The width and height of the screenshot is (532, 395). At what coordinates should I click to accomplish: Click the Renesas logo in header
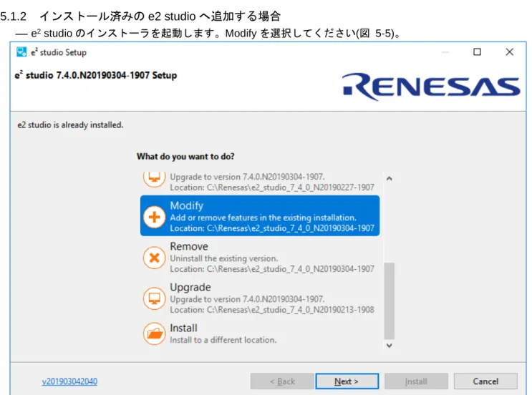[431, 87]
